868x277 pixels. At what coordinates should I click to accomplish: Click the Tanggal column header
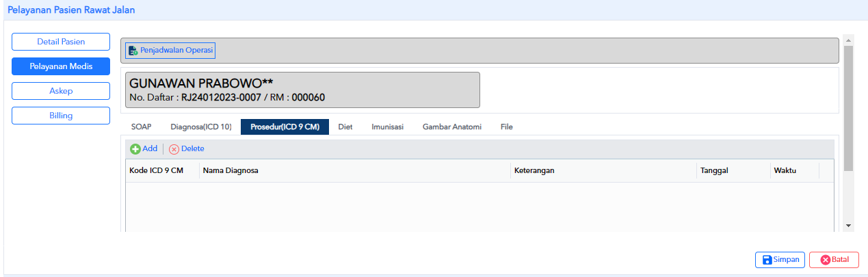pos(733,171)
